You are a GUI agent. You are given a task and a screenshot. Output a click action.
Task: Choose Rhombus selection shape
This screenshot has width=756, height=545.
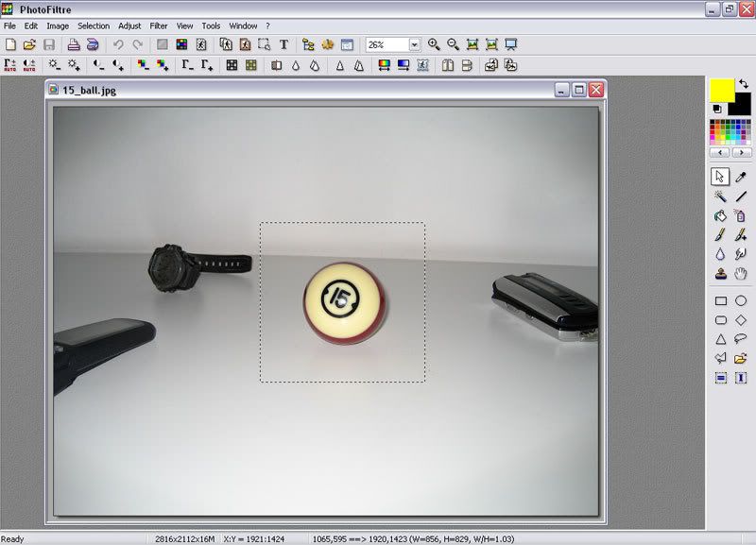point(741,320)
